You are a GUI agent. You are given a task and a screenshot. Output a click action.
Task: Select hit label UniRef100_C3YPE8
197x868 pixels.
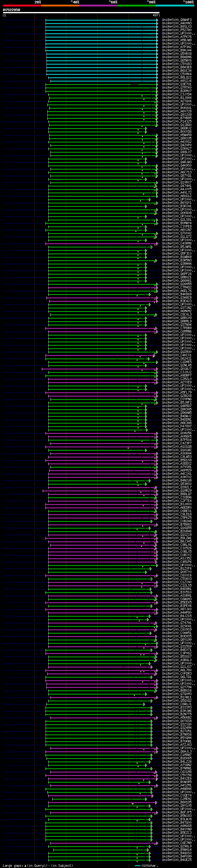tap(177, 227)
